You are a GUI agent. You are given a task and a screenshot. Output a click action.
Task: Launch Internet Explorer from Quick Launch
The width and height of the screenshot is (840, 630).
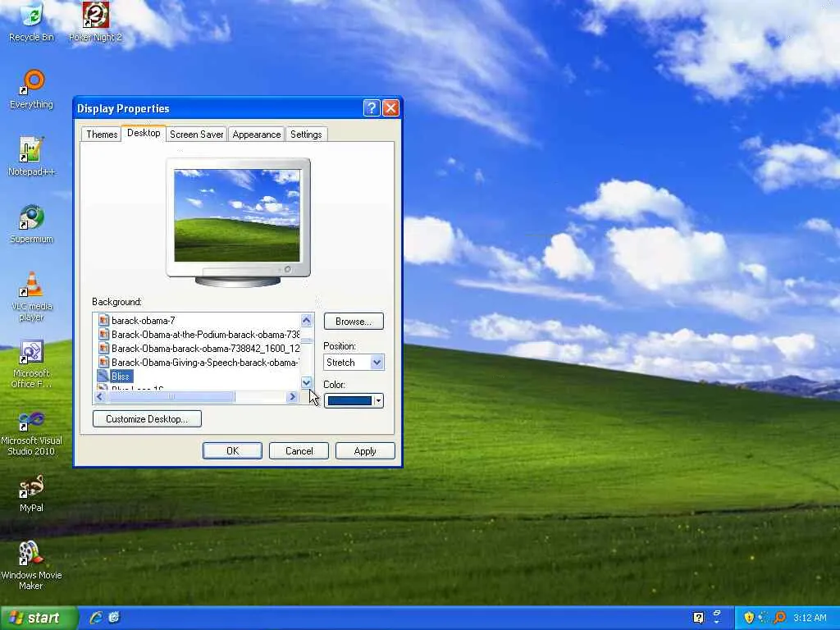(x=96, y=618)
